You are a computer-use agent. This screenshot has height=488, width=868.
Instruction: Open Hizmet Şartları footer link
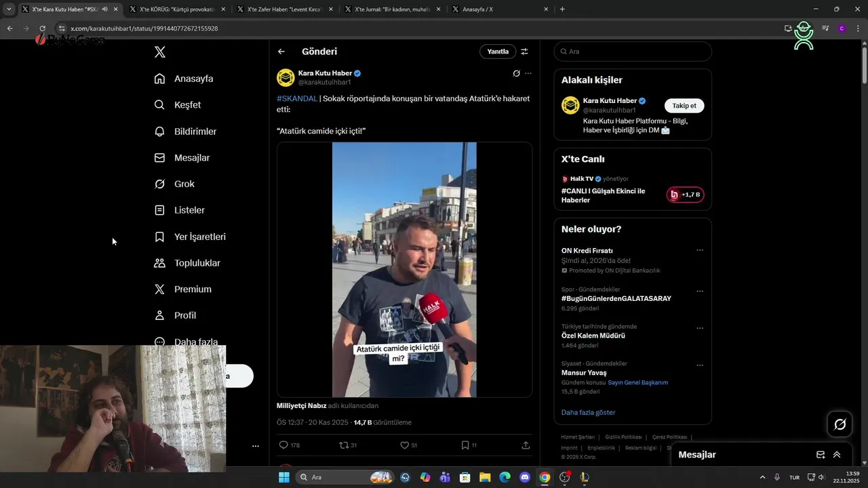[x=578, y=437]
